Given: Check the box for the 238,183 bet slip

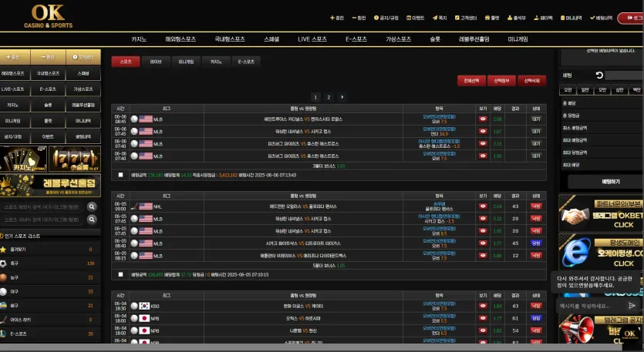Looking at the screenshot, I should tap(121, 175).
